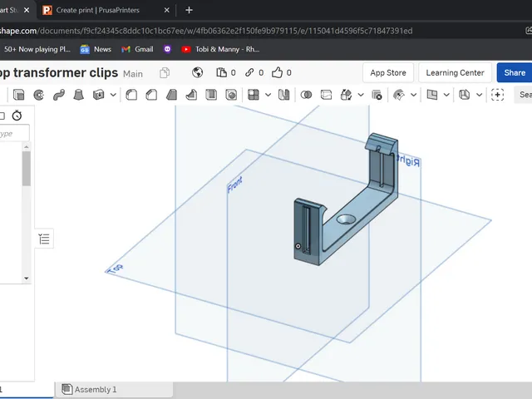Select the Sheet metal model tool
532x399 pixels.
pos(464,95)
